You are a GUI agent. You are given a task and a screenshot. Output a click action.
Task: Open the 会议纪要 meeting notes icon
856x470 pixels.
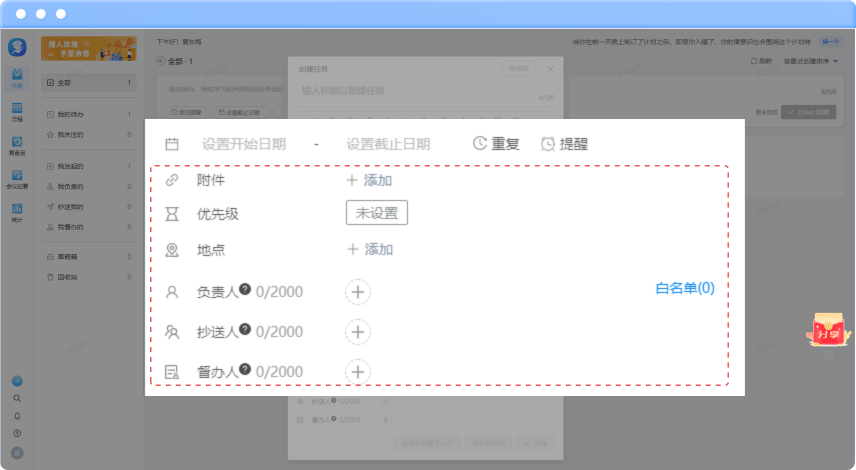(x=17, y=177)
